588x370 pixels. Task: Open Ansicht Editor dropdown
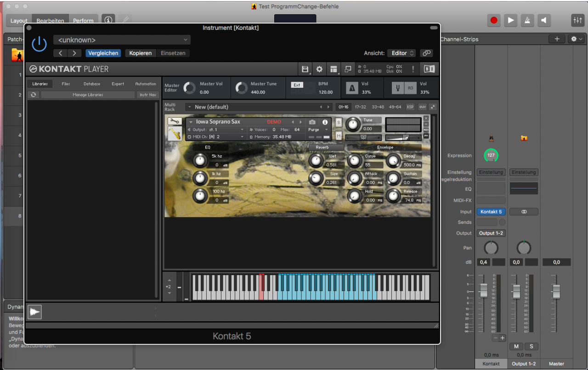pyautogui.click(x=401, y=53)
